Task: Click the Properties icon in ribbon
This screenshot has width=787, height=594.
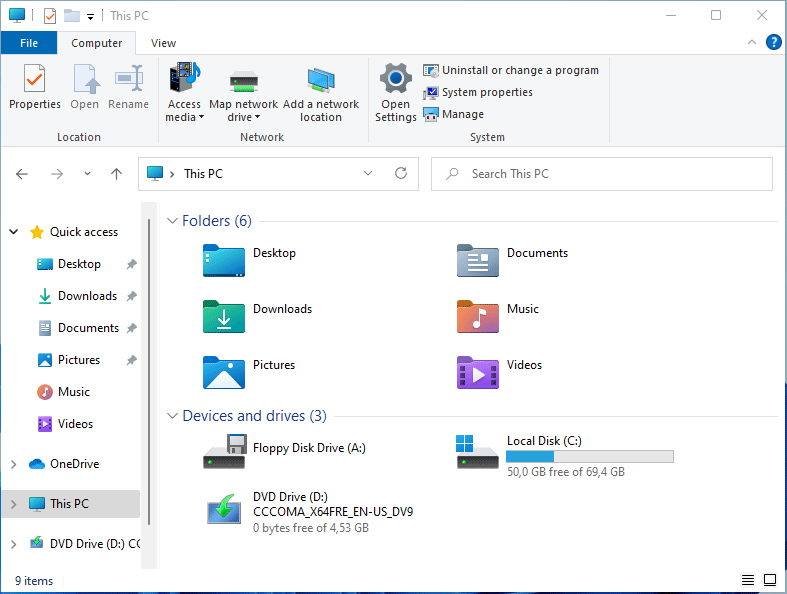Action: [34, 79]
